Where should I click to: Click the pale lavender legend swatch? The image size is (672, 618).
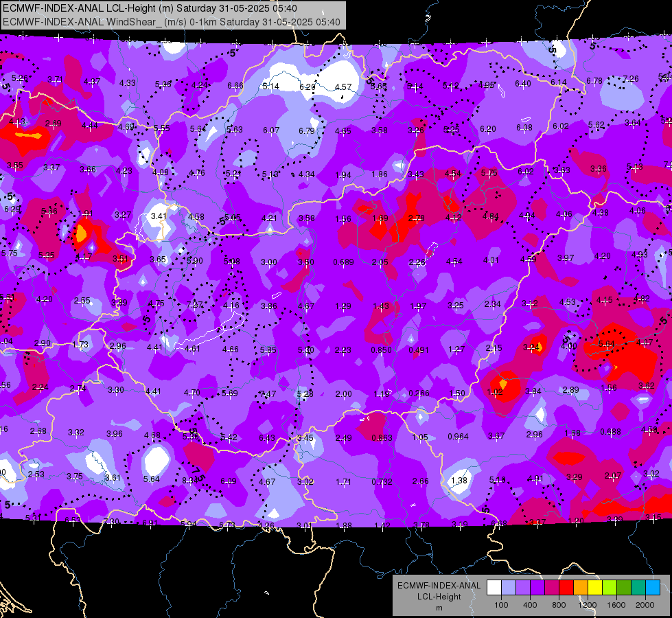point(509,588)
